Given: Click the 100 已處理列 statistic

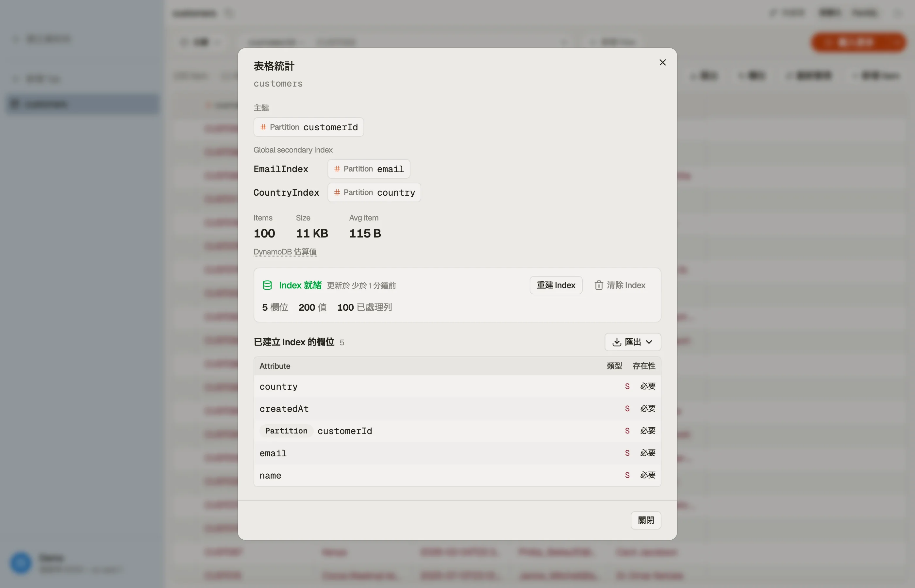Looking at the screenshot, I should click(x=364, y=307).
